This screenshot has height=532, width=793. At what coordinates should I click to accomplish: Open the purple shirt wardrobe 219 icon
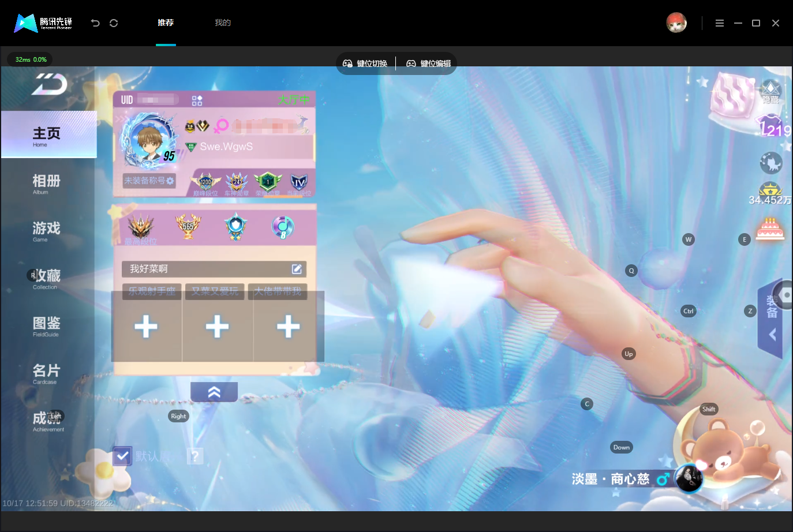click(774, 126)
